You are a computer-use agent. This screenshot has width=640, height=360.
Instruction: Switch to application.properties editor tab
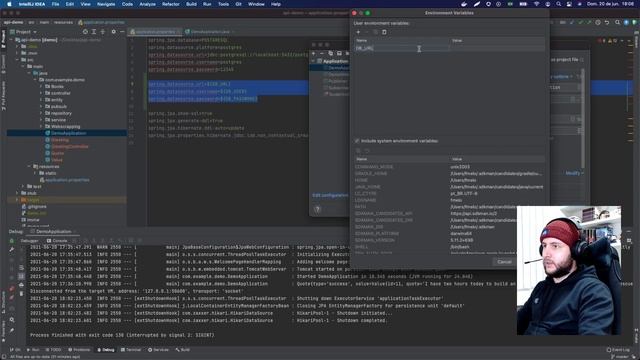(155, 31)
